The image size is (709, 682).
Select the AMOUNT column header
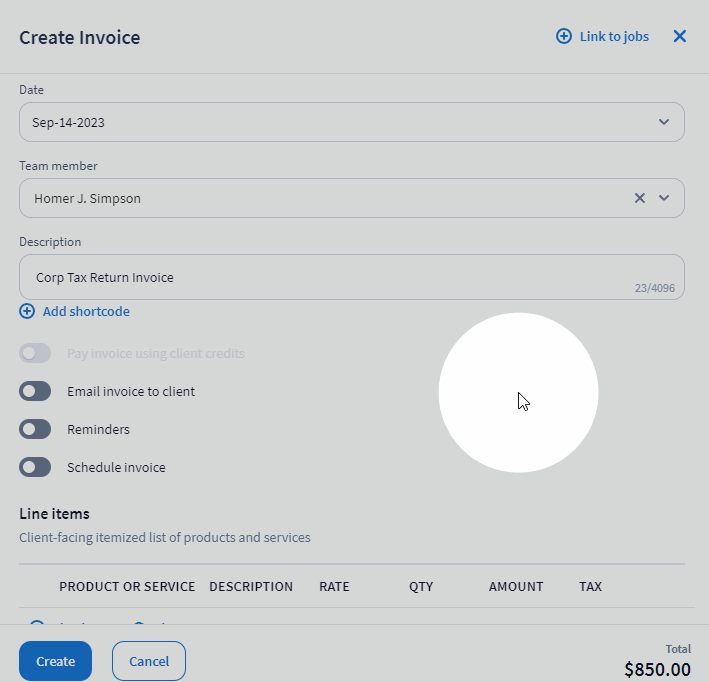tap(516, 587)
